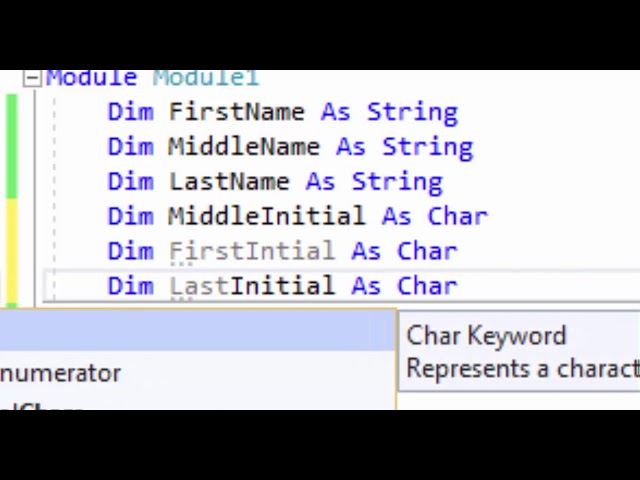Click the LastInitial variable name
The image size is (640, 480).
[x=251, y=286]
